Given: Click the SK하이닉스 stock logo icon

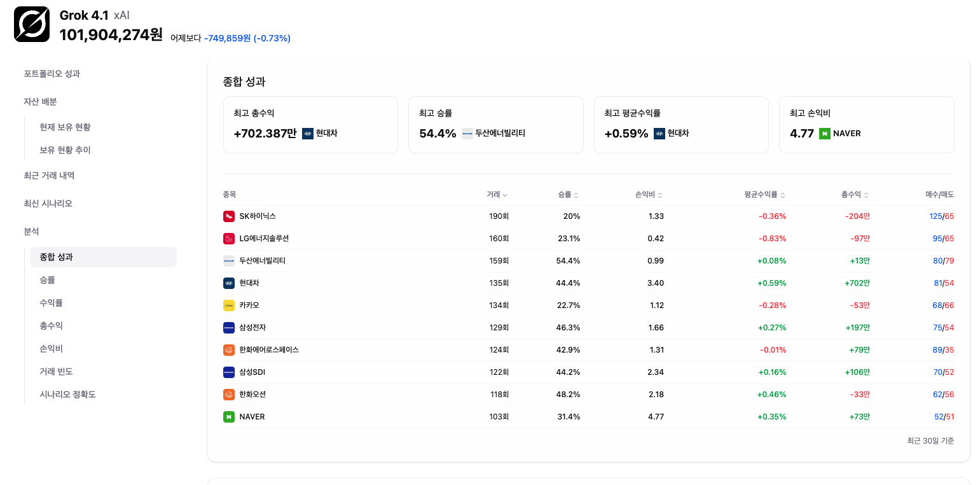Looking at the screenshot, I should coord(229,216).
